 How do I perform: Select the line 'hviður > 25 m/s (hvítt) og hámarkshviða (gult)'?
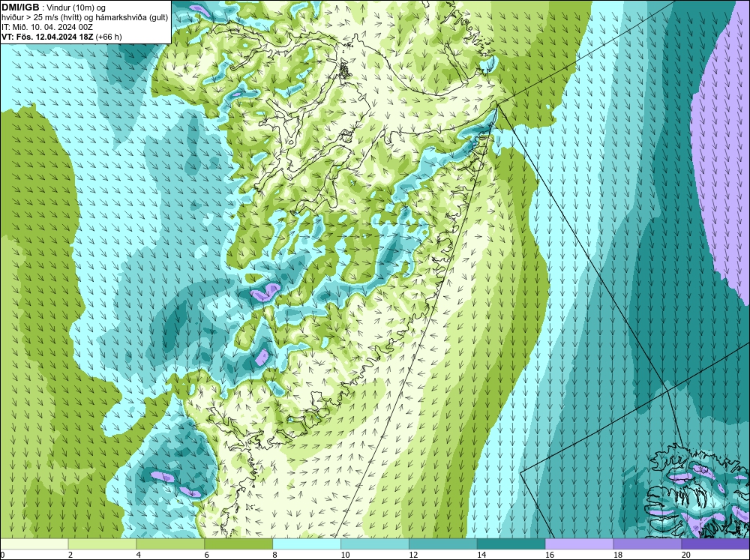[84, 17]
